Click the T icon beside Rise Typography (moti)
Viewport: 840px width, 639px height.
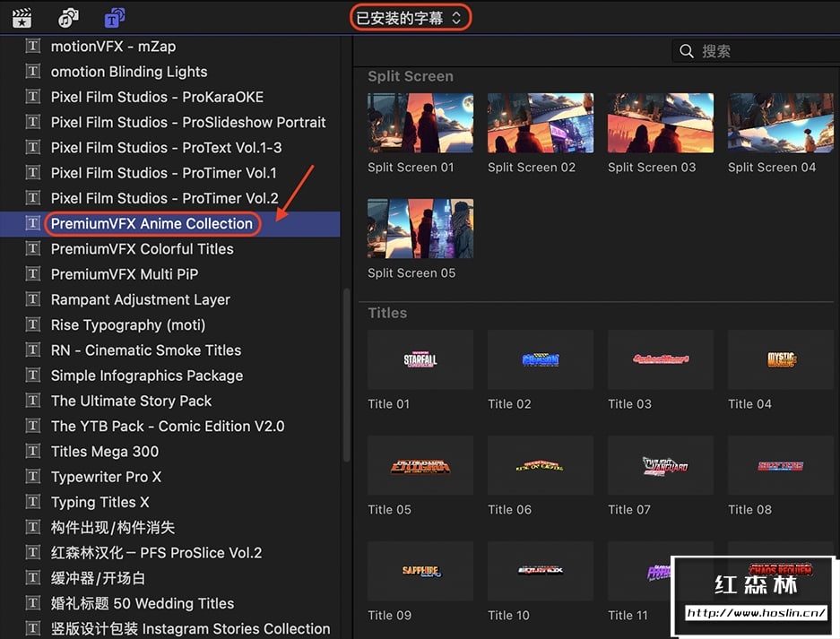pyautogui.click(x=32, y=324)
